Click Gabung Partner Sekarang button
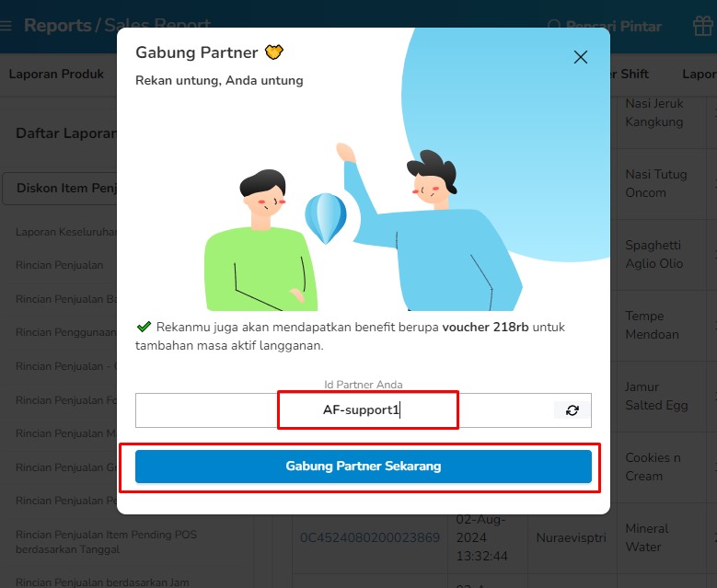This screenshot has width=717, height=588. coord(363,467)
